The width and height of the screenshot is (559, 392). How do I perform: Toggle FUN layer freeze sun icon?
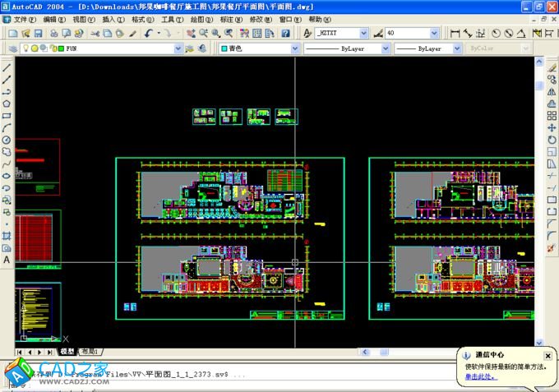click(x=34, y=48)
